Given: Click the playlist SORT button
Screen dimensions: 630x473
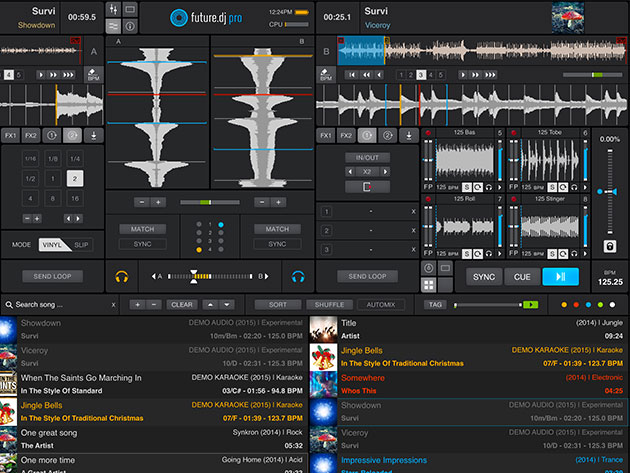Looking at the screenshot, I should (x=278, y=305).
